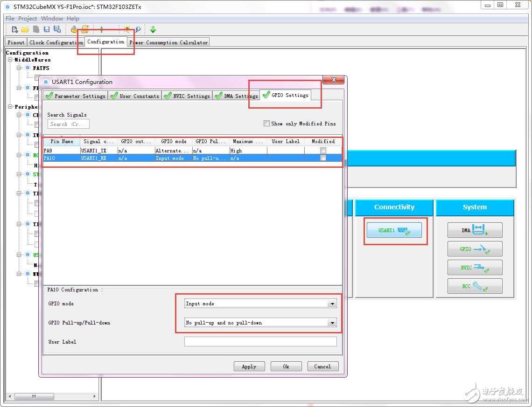The height and width of the screenshot is (407, 532).
Task: Click the GPIO System button
Action: 475,249
